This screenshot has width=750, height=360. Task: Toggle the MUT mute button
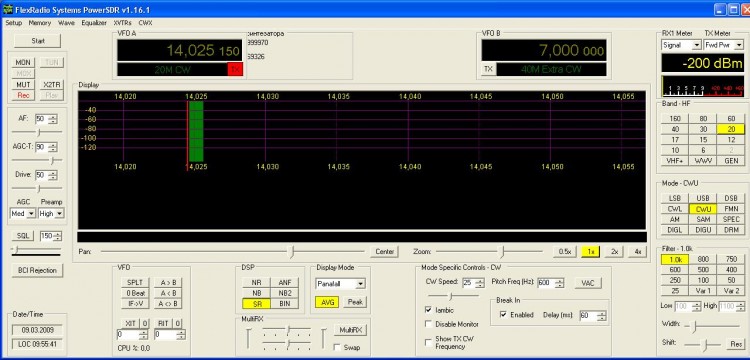23,85
